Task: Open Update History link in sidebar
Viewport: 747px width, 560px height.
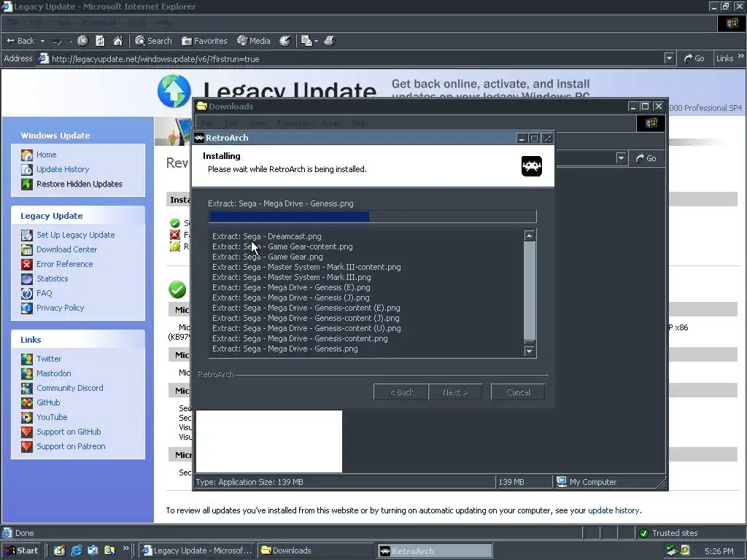Action: pos(63,169)
